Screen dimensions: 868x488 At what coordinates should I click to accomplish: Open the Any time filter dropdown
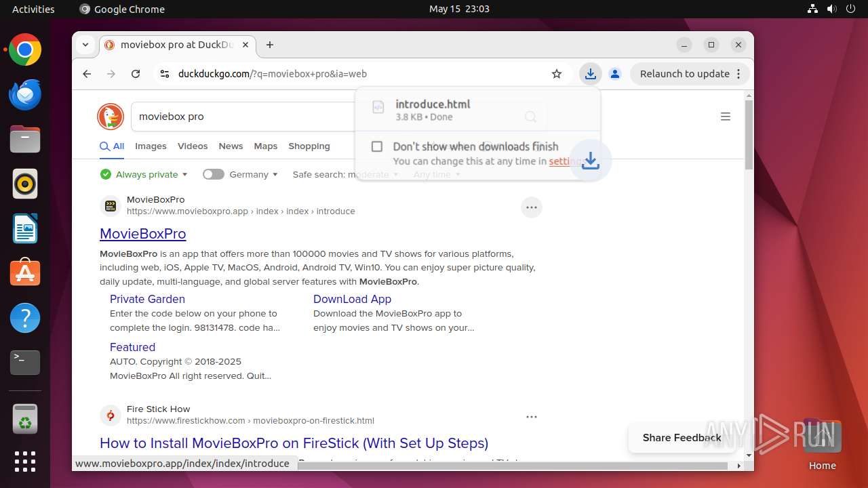tap(437, 174)
